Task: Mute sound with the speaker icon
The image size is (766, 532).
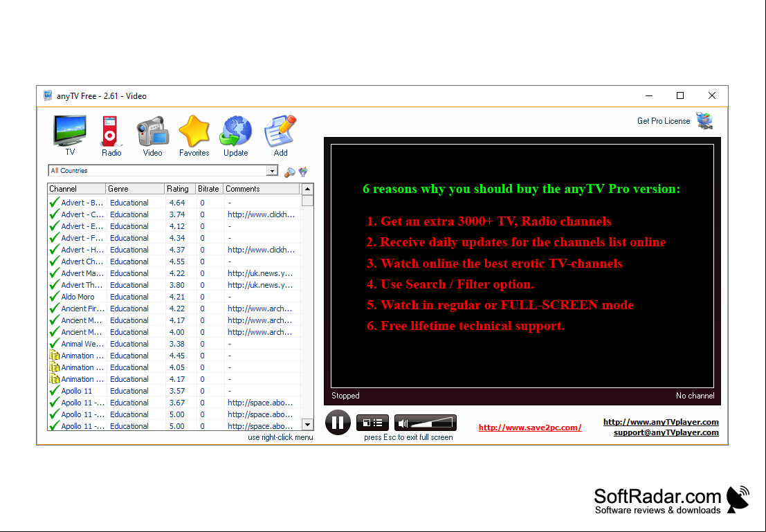Action: (x=403, y=423)
